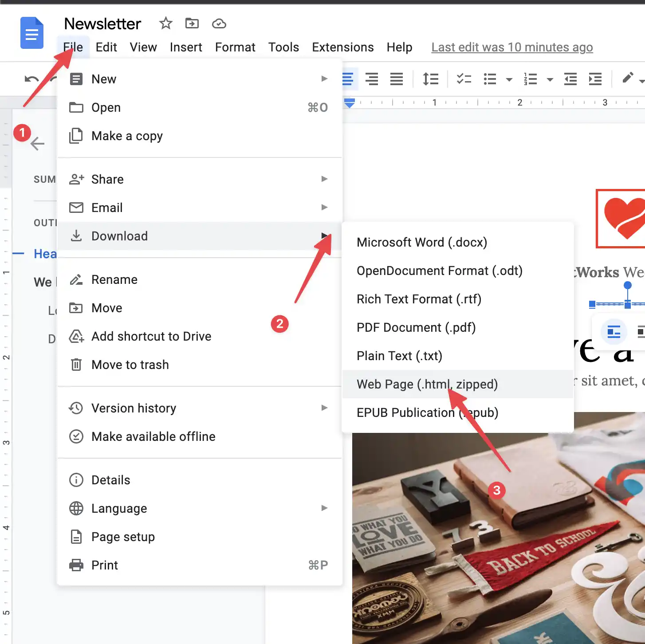This screenshot has width=645, height=644.
Task: Download as Rich Text Format (.rtf)
Action: coord(458,299)
